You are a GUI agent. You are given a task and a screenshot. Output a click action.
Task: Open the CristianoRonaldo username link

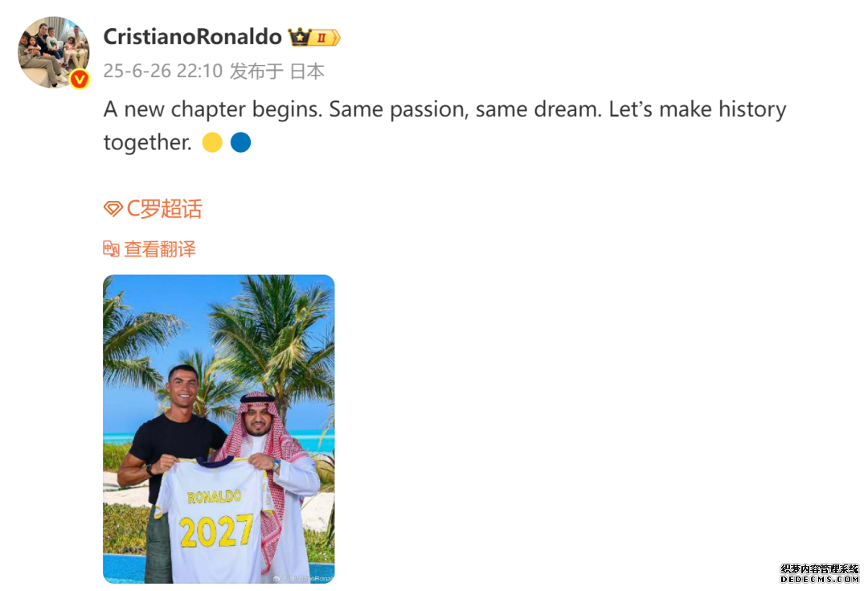(193, 36)
